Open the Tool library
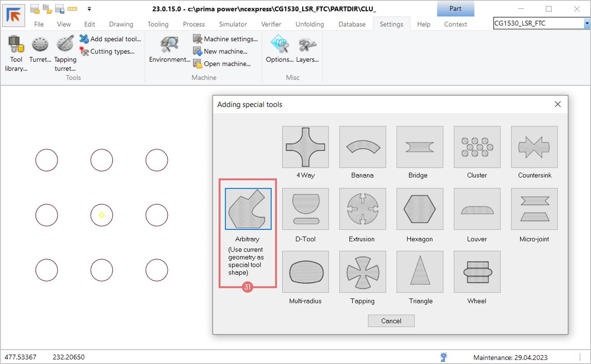This screenshot has width=591, height=364. click(x=16, y=53)
